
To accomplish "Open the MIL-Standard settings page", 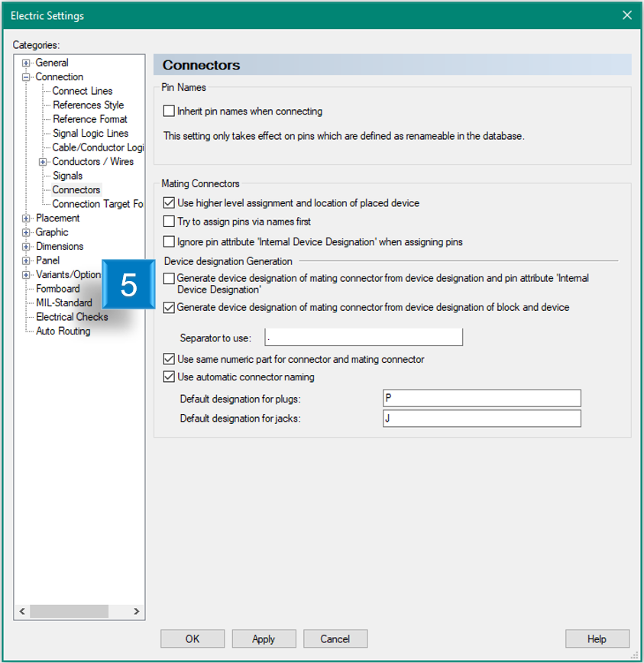I will pos(63,302).
